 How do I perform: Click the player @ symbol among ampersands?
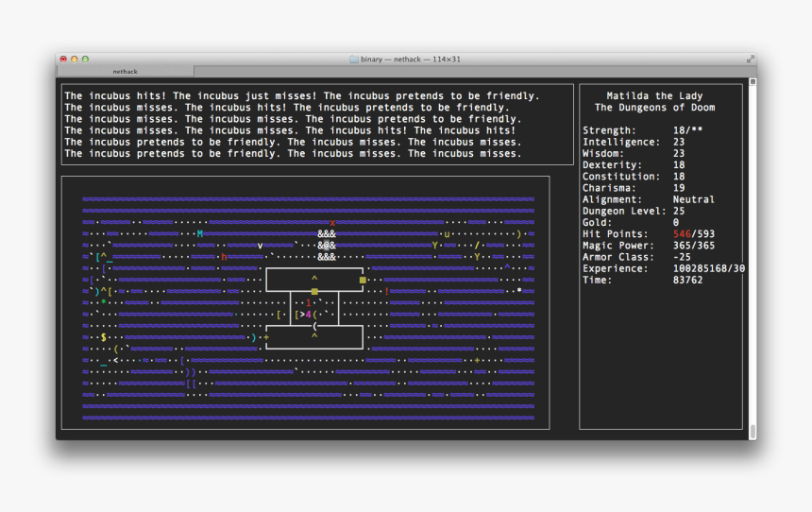tap(327, 246)
